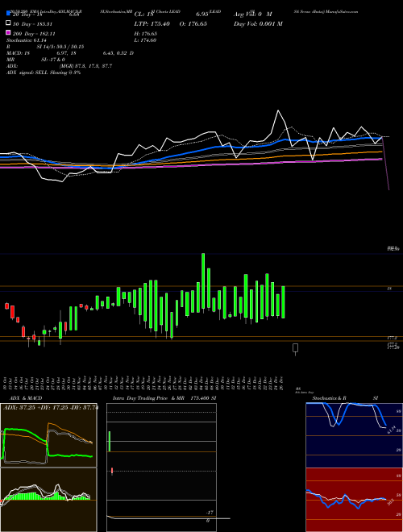Click the ADX +DY -DY values header
Screen dimensions: 403x532
pos(51,407)
